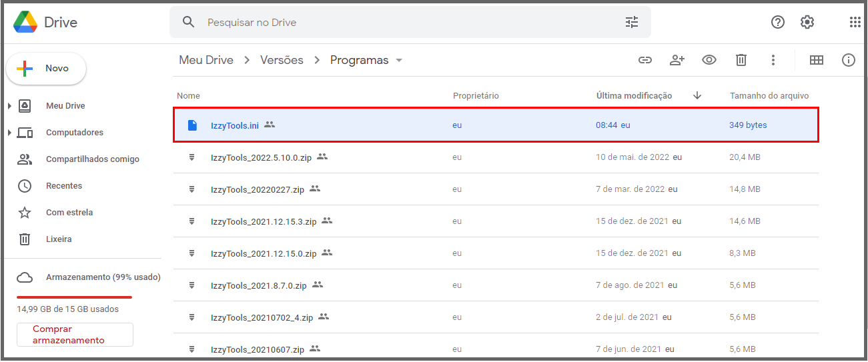The width and height of the screenshot is (868, 362).
Task: Open Settings gear icon
Action: 807,22
